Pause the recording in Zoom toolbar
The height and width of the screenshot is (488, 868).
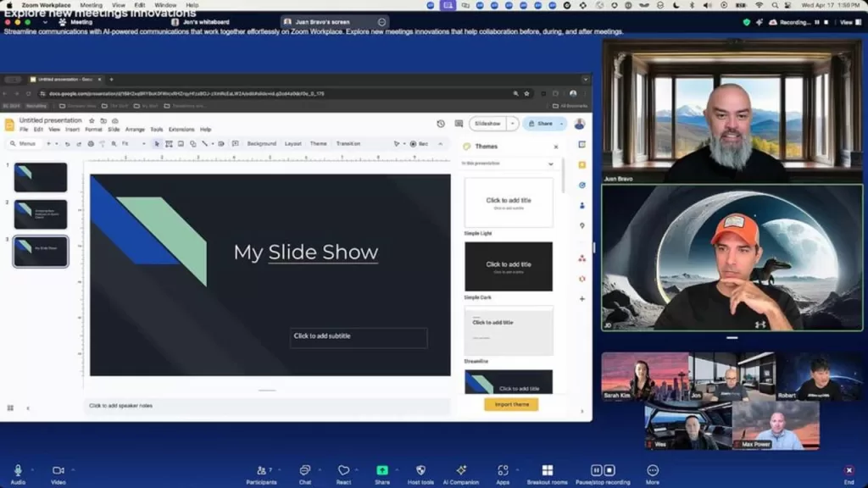click(596, 470)
